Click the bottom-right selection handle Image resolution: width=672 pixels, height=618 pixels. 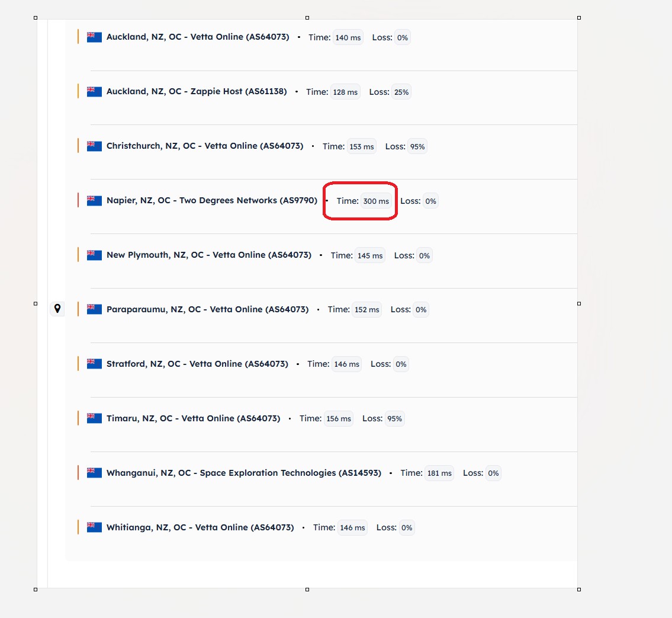point(578,589)
